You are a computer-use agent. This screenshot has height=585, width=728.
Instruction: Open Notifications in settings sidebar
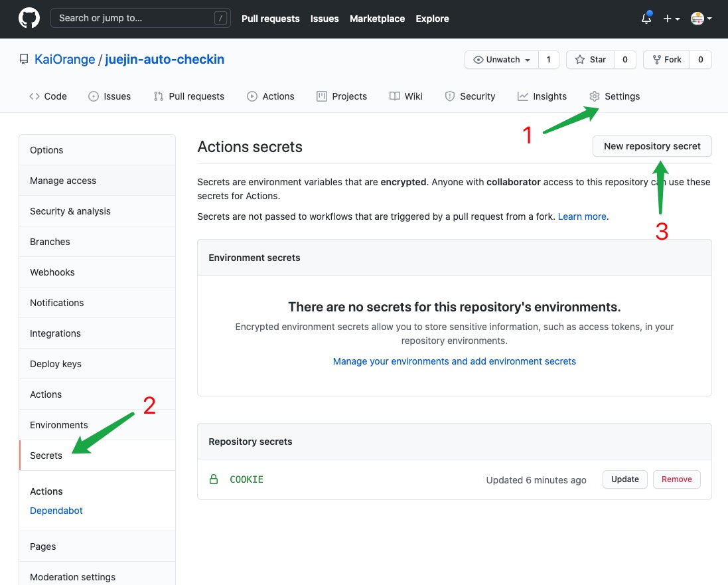coord(97,303)
